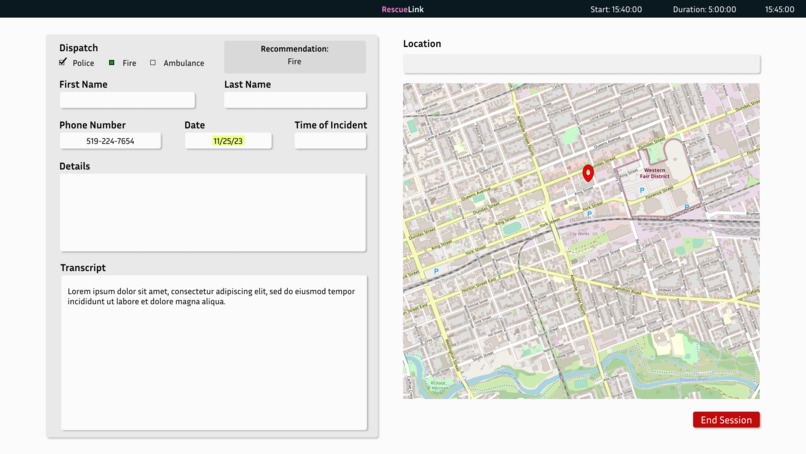The height and width of the screenshot is (454, 806).
Task: Click the First Name input field
Action: click(x=127, y=100)
